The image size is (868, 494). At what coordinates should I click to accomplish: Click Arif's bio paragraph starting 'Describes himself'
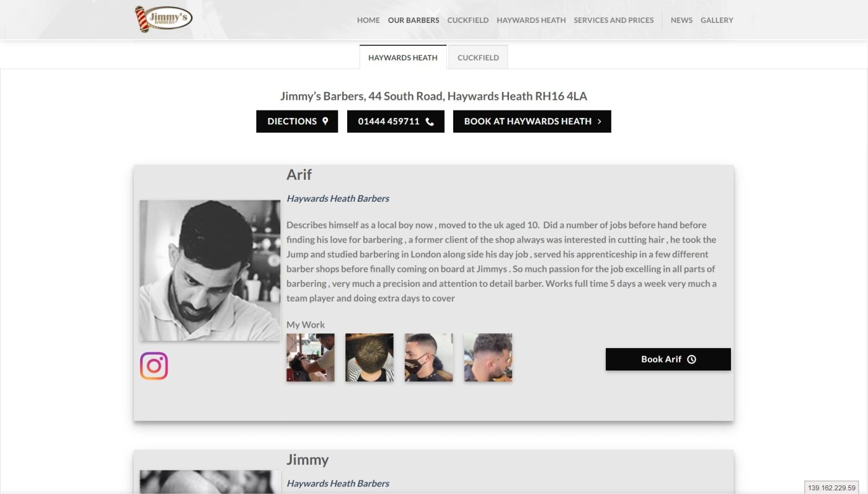502,261
